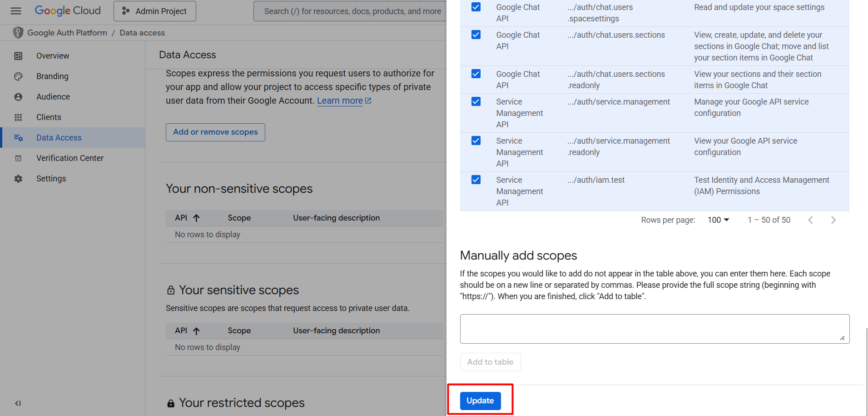Open the Rows per page dropdown
Screen dimensions: 868x416
coord(718,220)
